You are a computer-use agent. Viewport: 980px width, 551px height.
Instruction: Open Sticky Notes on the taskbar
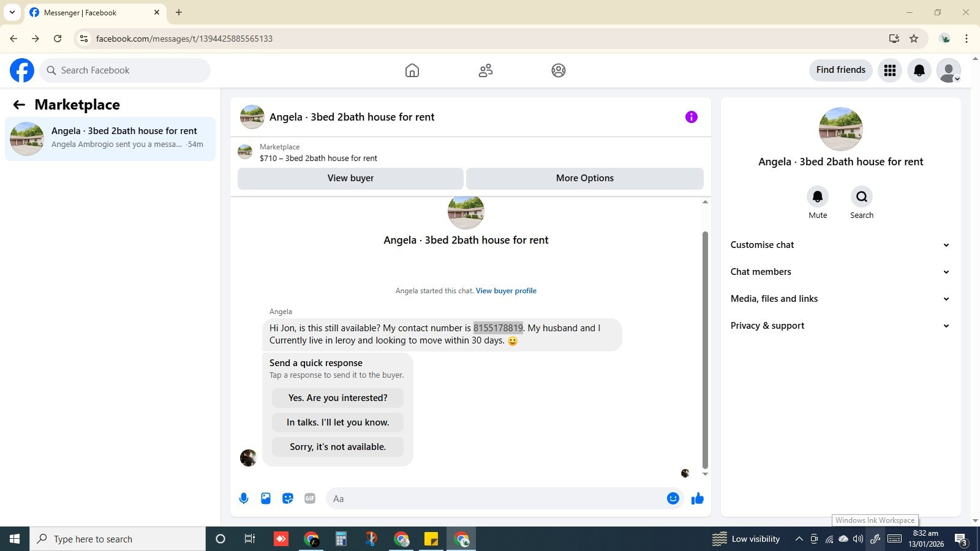431,539
